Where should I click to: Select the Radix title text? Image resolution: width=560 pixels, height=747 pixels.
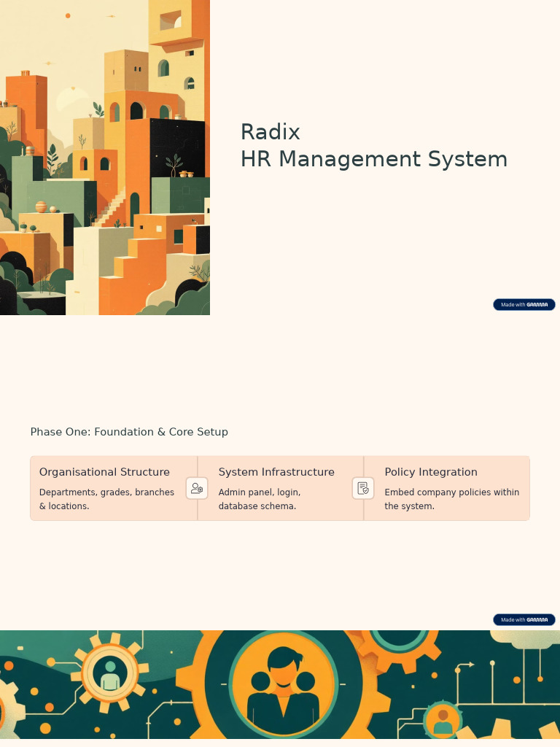tap(270, 132)
